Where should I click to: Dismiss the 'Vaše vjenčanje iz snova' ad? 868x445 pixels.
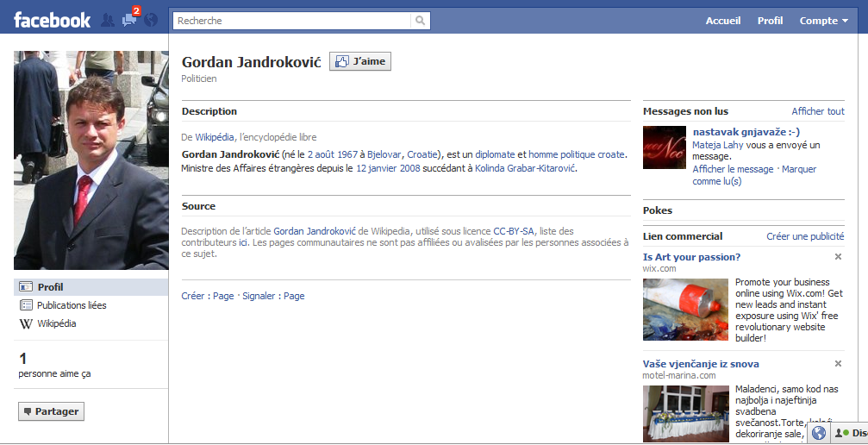point(838,364)
